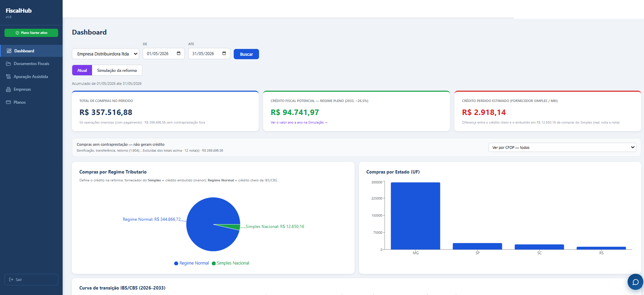Click the SC bar in state chart
644x295 pixels.
pyautogui.click(x=539, y=247)
